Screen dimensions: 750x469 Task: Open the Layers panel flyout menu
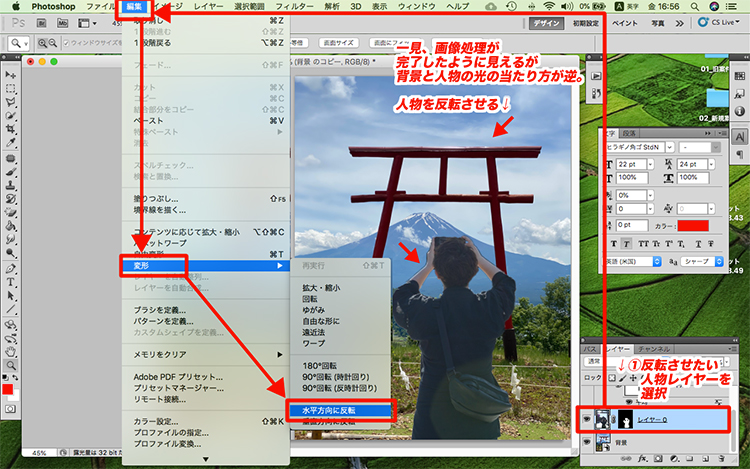[x=732, y=349]
